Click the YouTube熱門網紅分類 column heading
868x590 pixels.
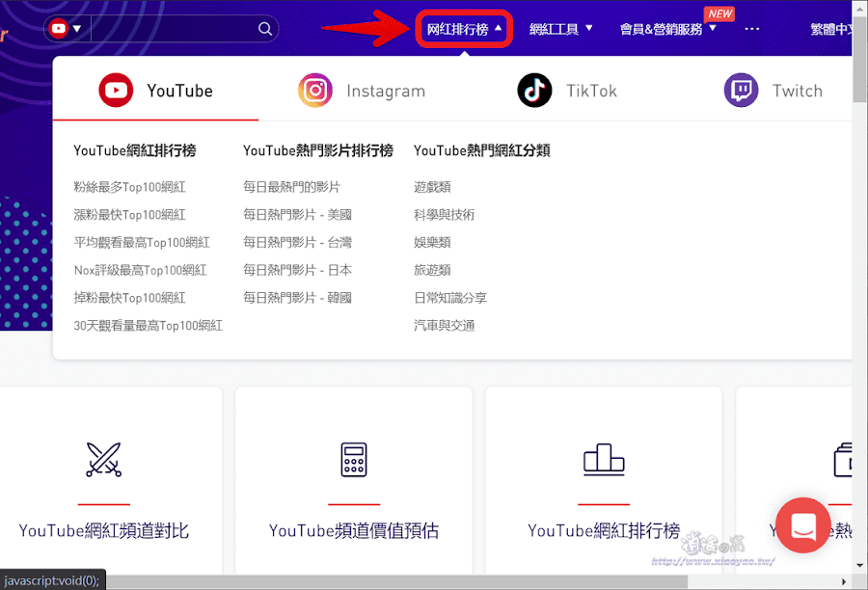pyautogui.click(x=481, y=150)
